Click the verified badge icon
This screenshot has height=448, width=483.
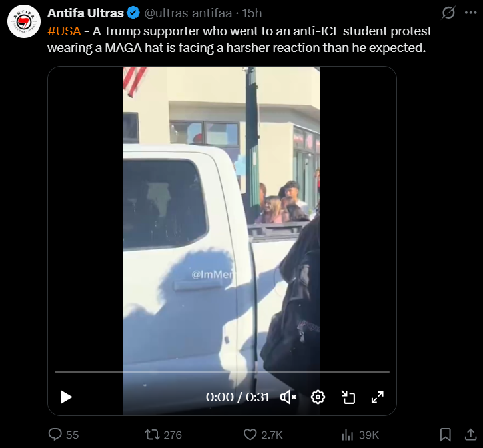tap(133, 13)
